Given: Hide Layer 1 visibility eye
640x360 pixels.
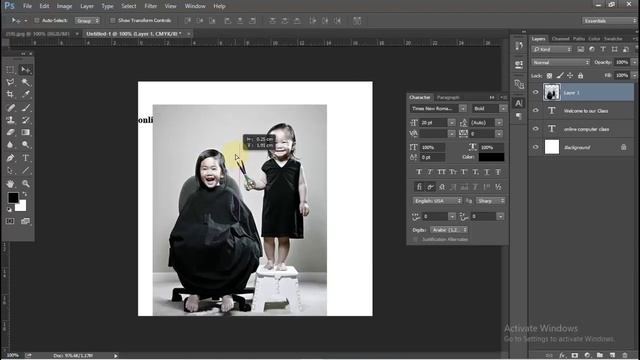Looking at the screenshot, I should [x=536, y=92].
